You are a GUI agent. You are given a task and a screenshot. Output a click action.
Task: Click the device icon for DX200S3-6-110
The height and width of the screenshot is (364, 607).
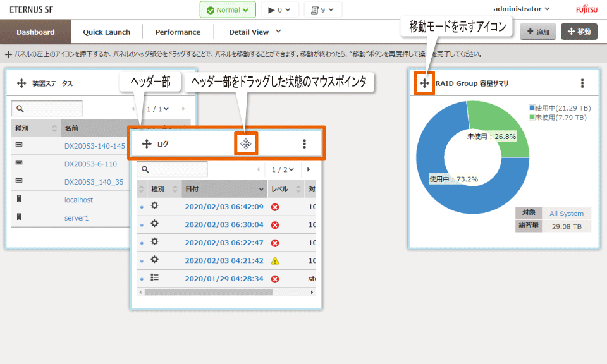[x=19, y=162]
